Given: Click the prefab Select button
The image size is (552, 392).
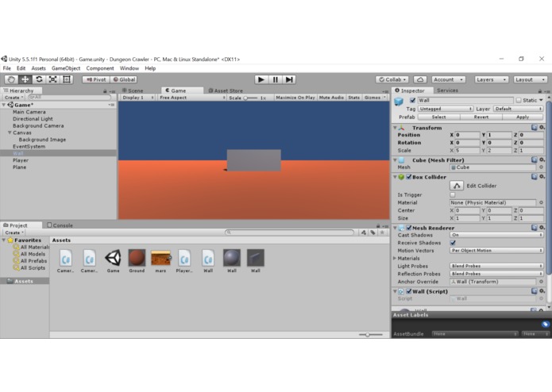Looking at the screenshot, I should [x=438, y=117].
